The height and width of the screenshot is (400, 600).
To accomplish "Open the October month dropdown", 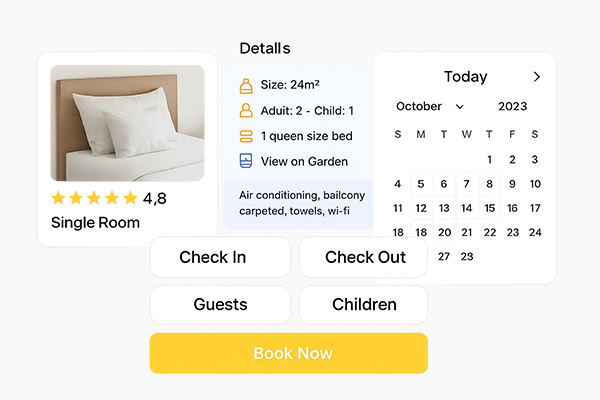I will point(430,106).
